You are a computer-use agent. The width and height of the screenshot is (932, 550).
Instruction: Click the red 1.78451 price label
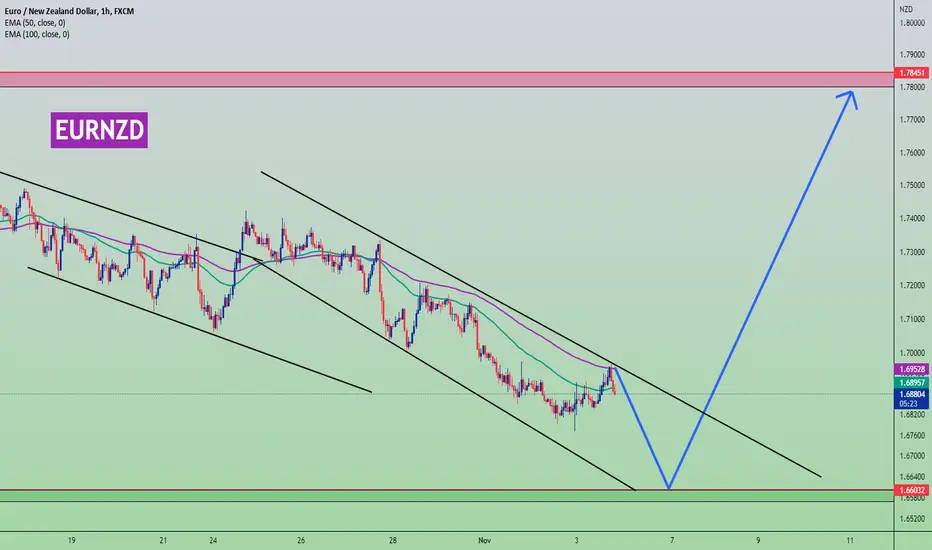912,73
